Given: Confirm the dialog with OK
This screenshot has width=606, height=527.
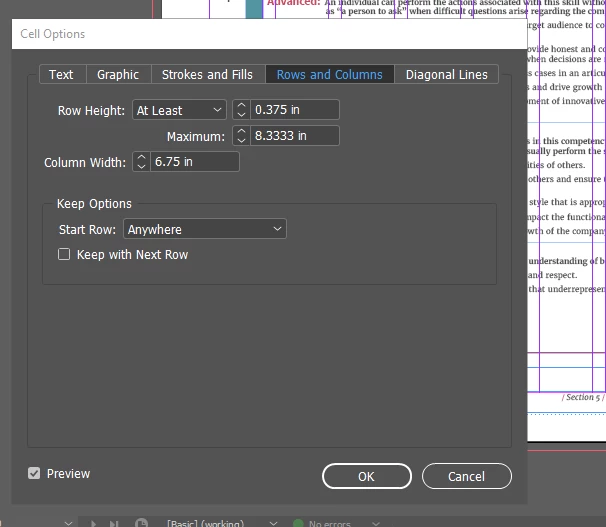Looking at the screenshot, I should (x=366, y=476).
